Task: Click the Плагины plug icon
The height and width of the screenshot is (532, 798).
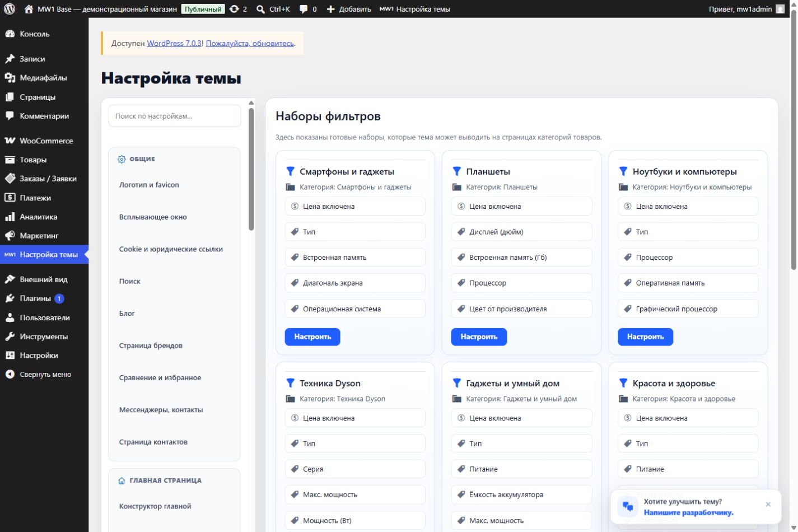Action: [x=10, y=298]
